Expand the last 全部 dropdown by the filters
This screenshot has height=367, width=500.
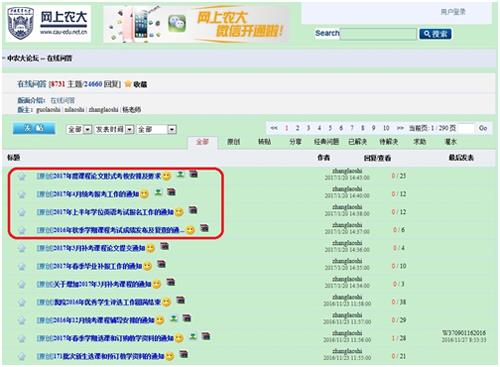[156, 129]
